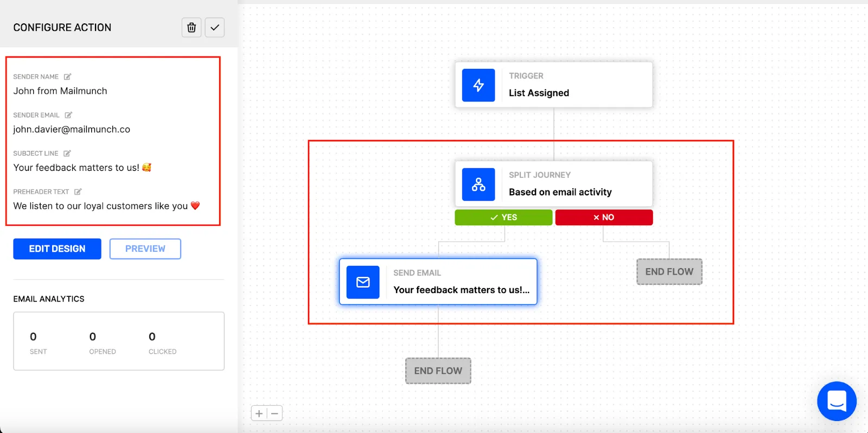This screenshot has width=868, height=433.
Task: Click the EMAIL ANALYTICS heading
Action: (49, 299)
